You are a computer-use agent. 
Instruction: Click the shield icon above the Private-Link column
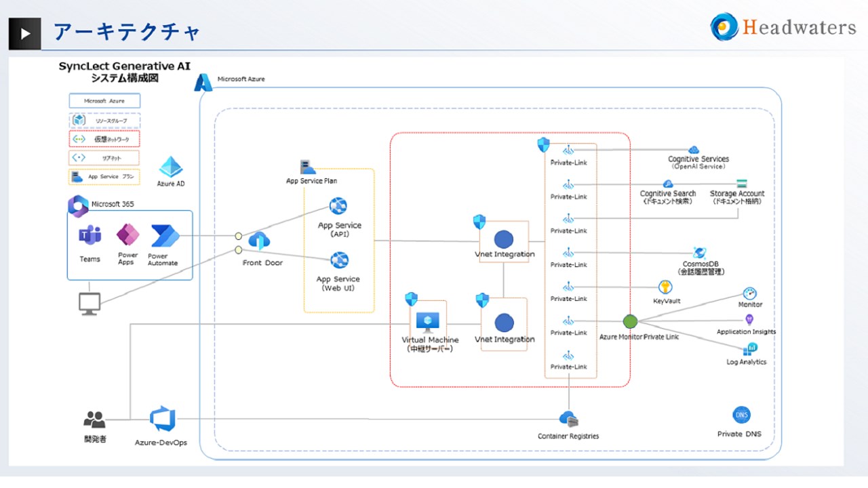click(543, 144)
